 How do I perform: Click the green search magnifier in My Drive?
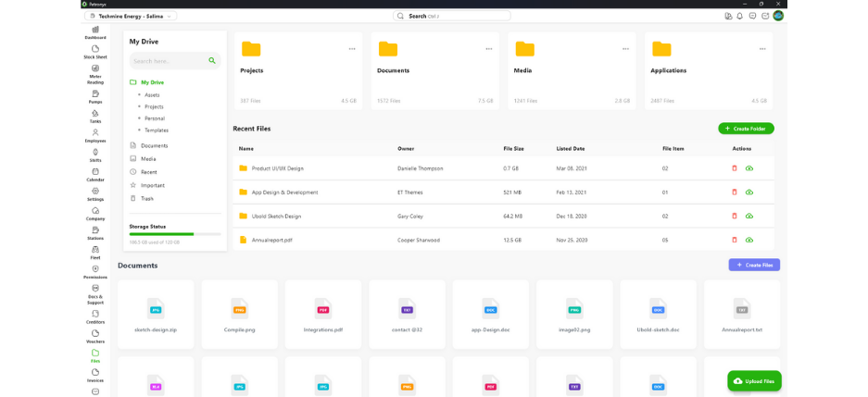tap(212, 61)
